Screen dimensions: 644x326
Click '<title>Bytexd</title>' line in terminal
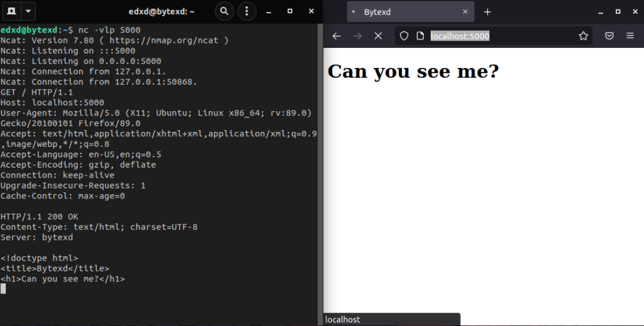[55, 269]
